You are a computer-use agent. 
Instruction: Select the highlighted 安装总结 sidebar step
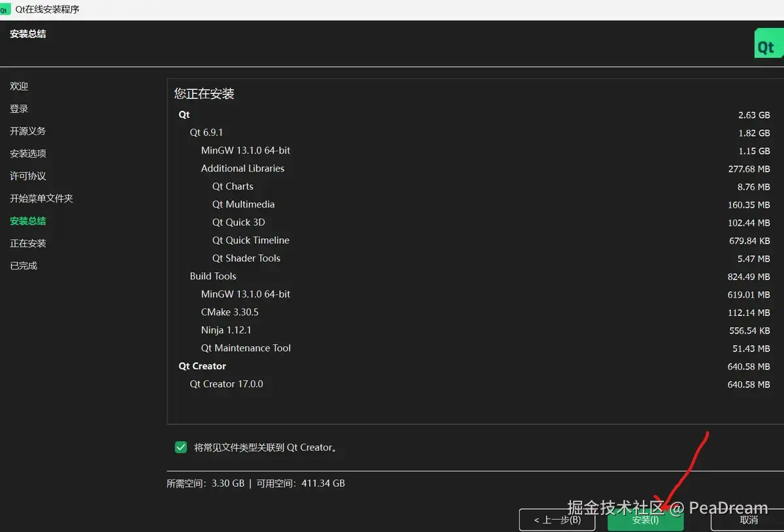click(28, 221)
